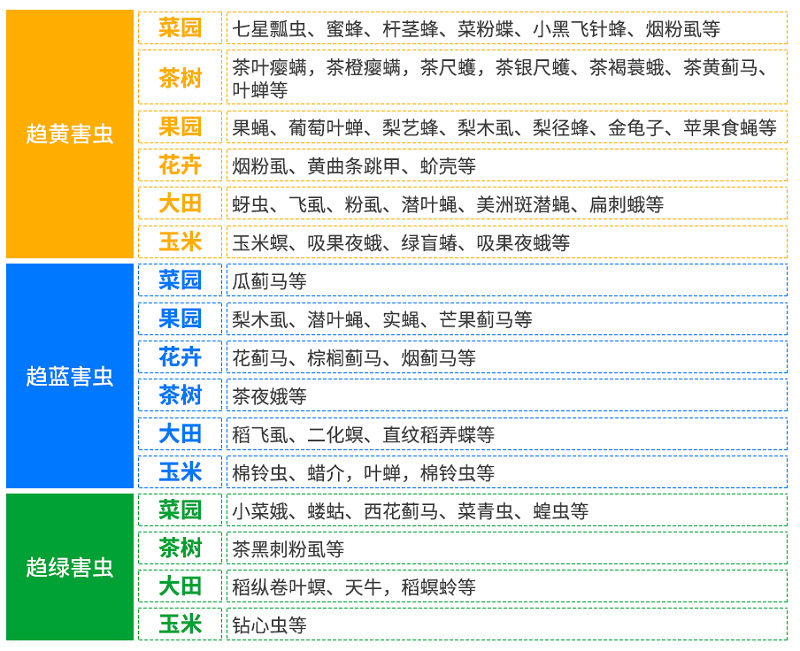Click the orange 趋黄害虫 category block

click(x=69, y=134)
